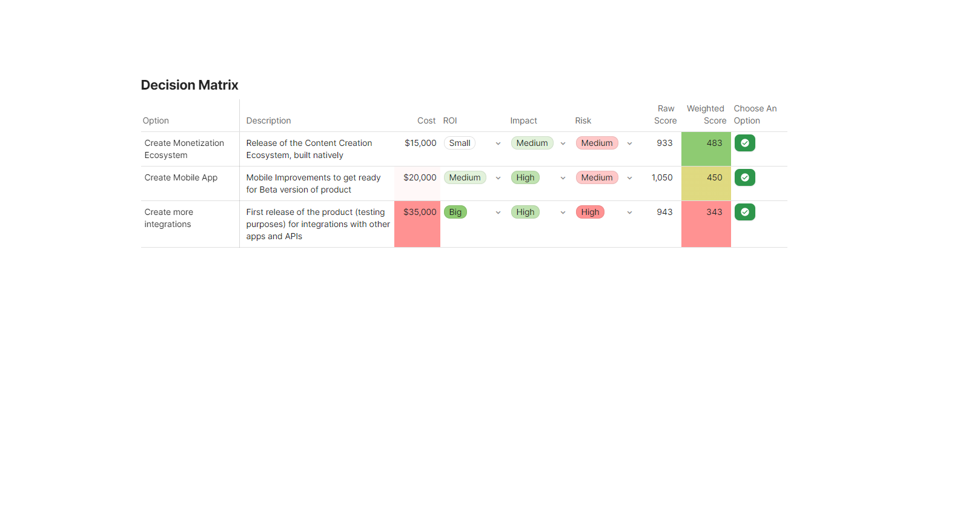The width and height of the screenshot is (980, 528).
Task: Edit the Release of the Content Creation description
Action: tap(309, 149)
